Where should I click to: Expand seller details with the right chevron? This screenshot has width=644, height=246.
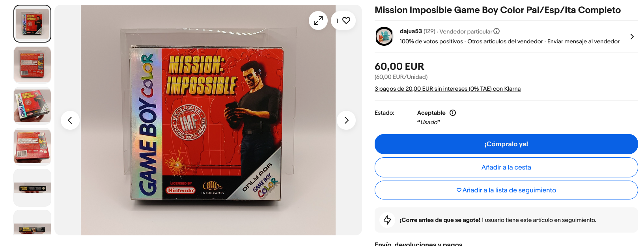[632, 37]
